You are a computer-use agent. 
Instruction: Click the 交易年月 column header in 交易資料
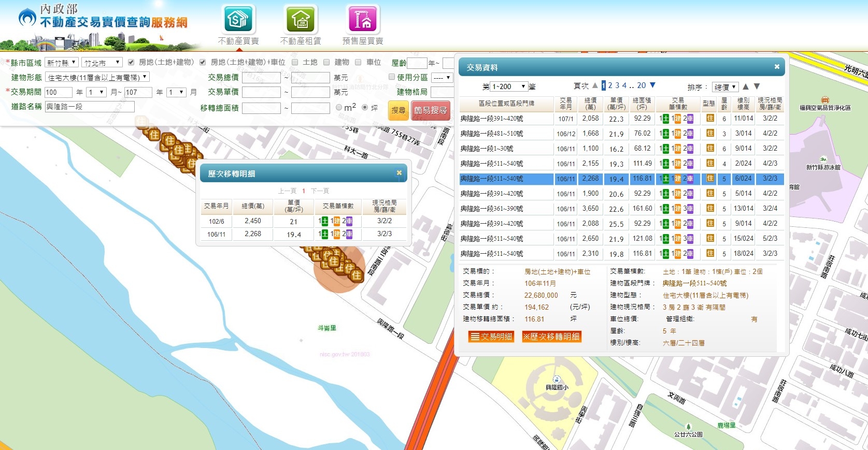coord(566,104)
